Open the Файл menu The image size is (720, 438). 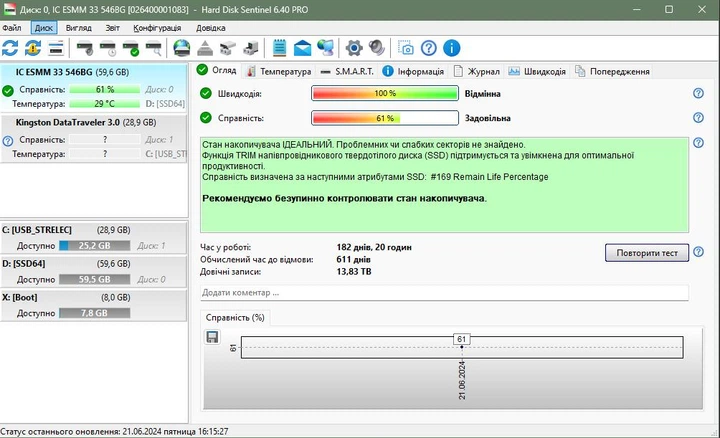(x=11, y=28)
